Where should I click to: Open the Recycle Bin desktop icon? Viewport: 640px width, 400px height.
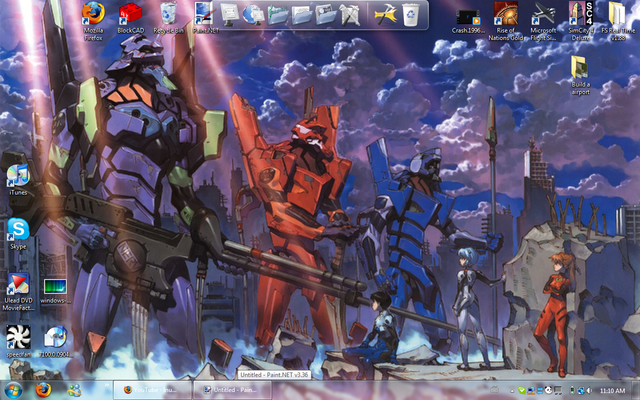point(168,18)
